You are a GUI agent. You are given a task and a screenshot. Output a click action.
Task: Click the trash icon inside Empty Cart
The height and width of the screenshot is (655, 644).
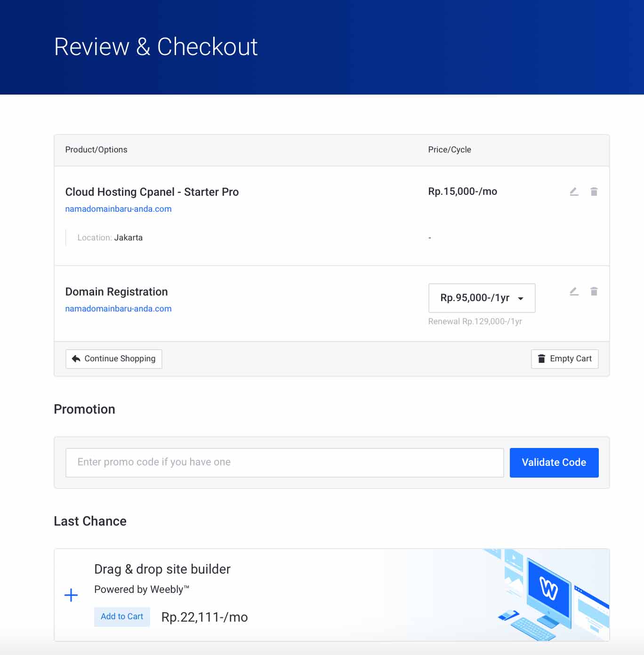(x=541, y=359)
